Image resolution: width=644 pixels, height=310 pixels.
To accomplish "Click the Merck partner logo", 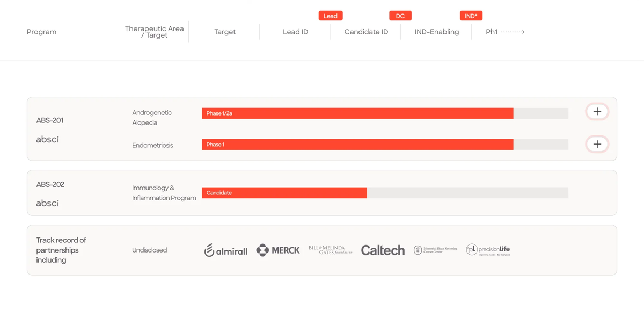I will 278,250.
